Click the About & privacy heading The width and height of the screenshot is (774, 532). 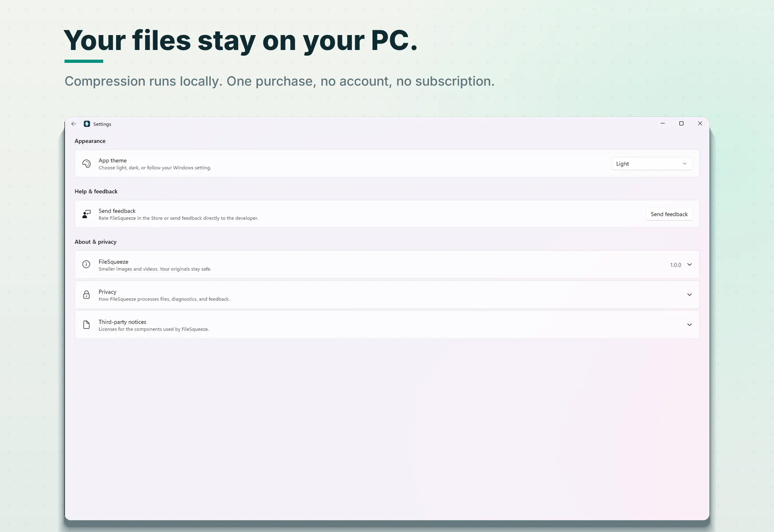[x=96, y=242]
